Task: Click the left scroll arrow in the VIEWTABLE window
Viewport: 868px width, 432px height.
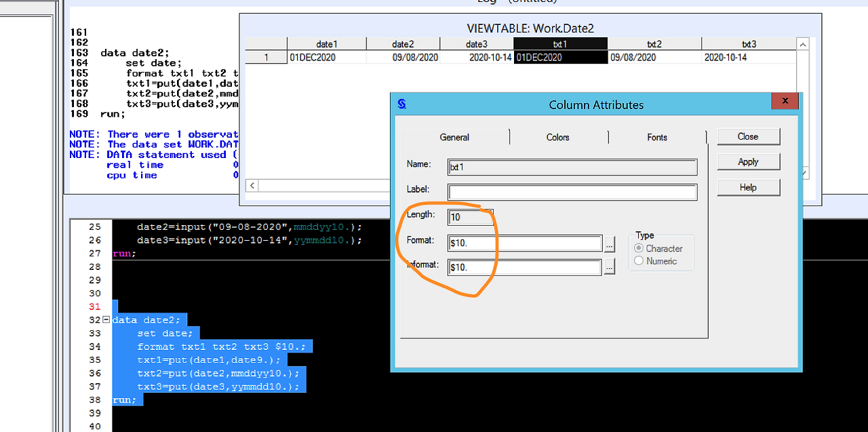Action: [x=252, y=185]
